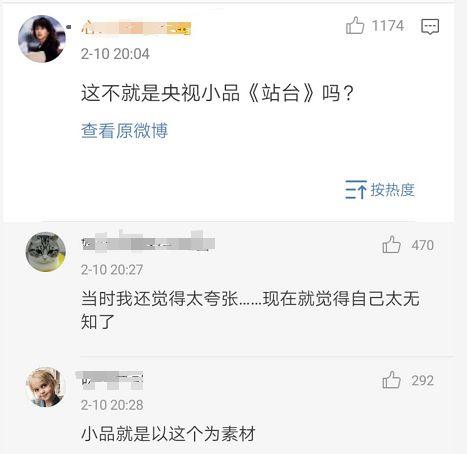This screenshot has height=454, width=467.
Task: View the cat avatar profile
Action: click(x=46, y=252)
